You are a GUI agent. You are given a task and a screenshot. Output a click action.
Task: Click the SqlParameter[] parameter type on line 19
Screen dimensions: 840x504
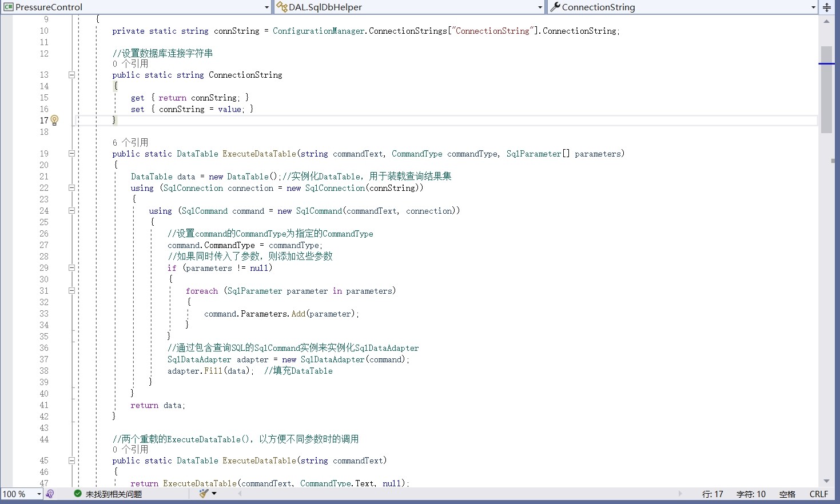(x=538, y=154)
